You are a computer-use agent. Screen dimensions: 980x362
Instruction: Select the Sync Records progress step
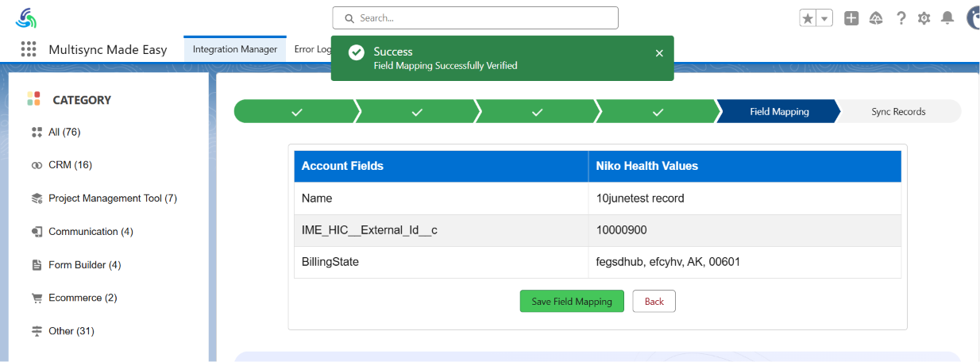click(x=898, y=112)
